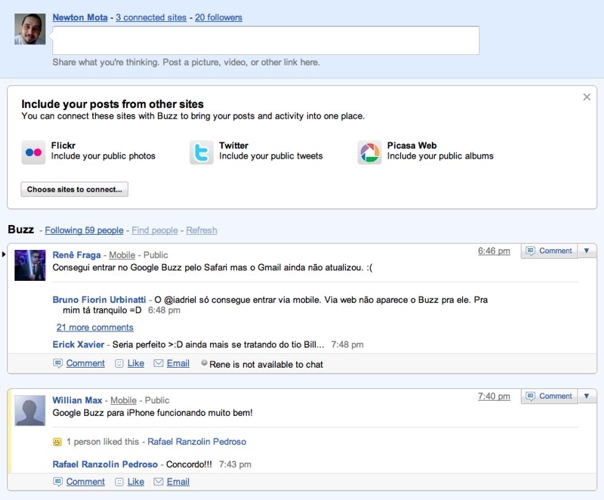This screenshot has width=604, height=500.
Task: Click Mobile link on Willian Max post
Action: [124, 400]
